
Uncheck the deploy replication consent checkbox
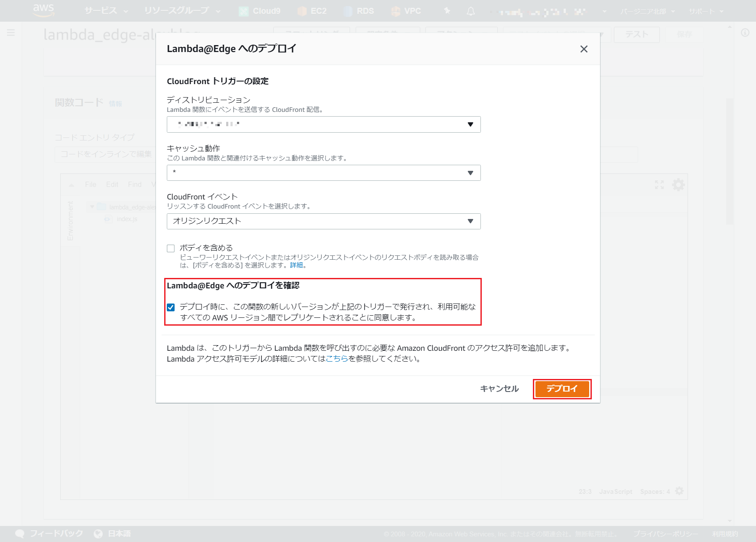(x=171, y=307)
